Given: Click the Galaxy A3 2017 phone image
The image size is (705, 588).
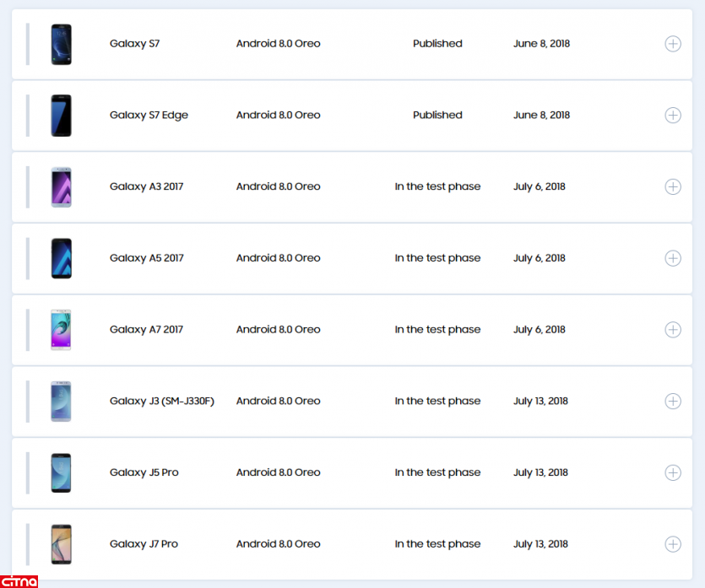Looking at the screenshot, I should pos(61,187).
